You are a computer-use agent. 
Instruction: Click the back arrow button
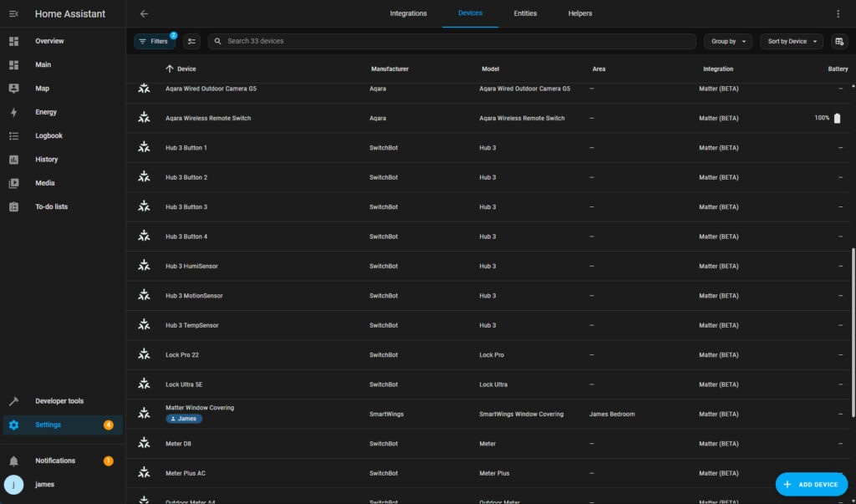pyautogui.click(x=145, y=13)
